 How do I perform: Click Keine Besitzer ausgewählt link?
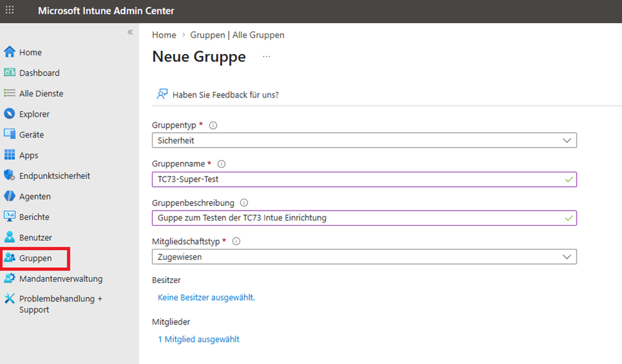click(x=206, y=298)
